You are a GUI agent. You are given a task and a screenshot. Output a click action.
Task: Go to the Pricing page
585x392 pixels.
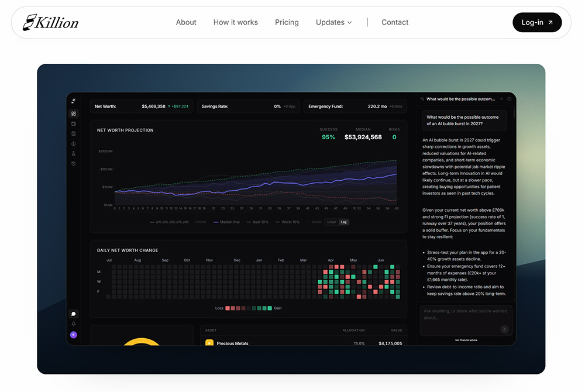coord(287,22)
